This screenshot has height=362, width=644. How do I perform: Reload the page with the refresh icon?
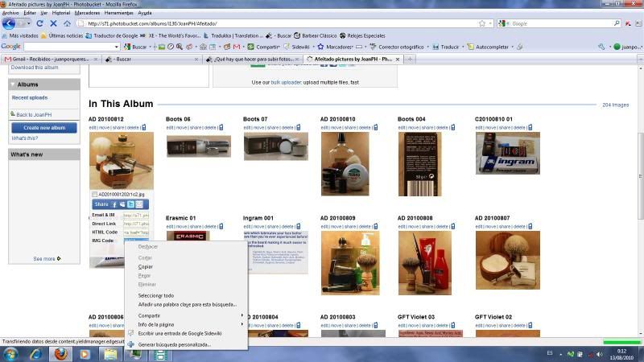click(39, 23)
